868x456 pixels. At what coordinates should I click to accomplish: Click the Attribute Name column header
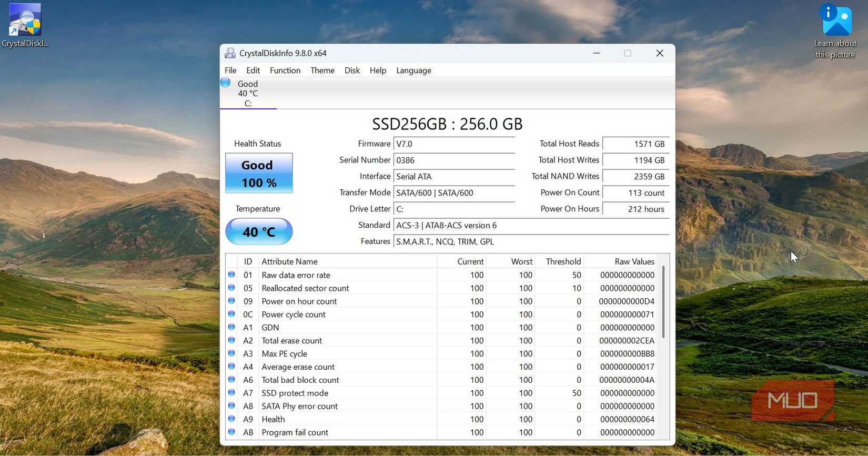pyautogui.click(x=348, y=261)
